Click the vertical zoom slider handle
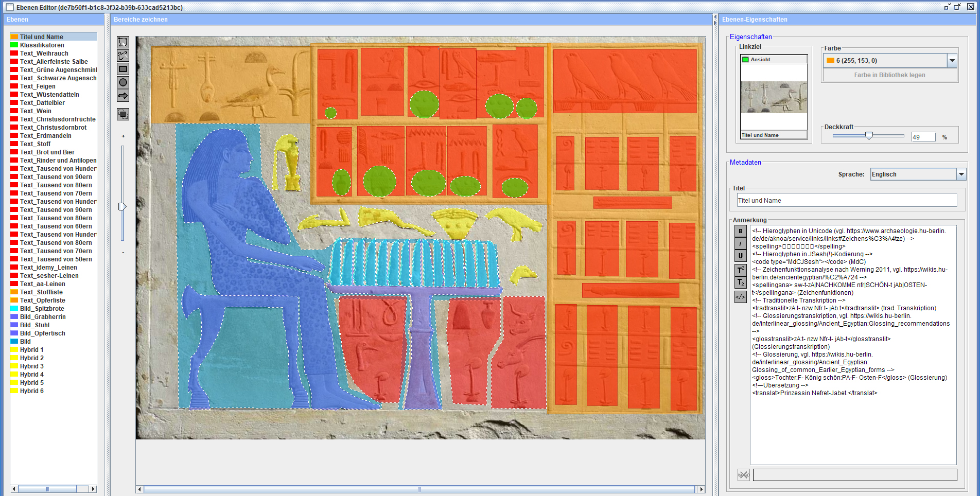 (x=122, y=207)
